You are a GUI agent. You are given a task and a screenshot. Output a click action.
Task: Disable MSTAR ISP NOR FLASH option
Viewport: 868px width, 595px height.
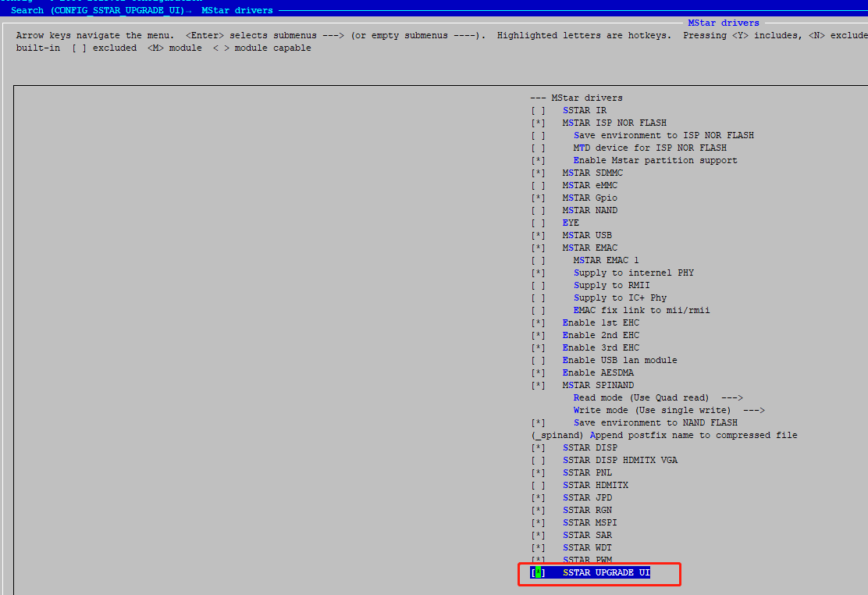click(x=538, y=123)
